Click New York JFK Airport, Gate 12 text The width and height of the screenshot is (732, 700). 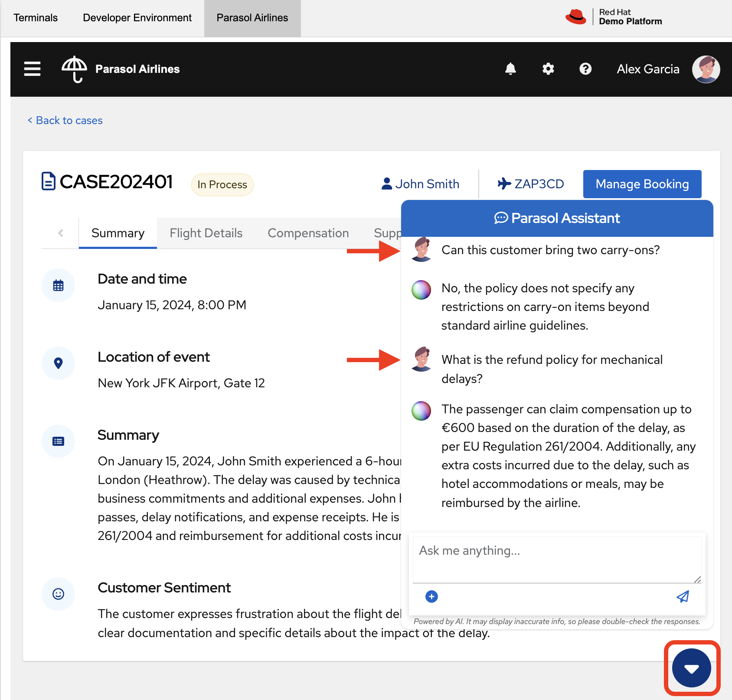pyautogui.click(x=181, y=383)
